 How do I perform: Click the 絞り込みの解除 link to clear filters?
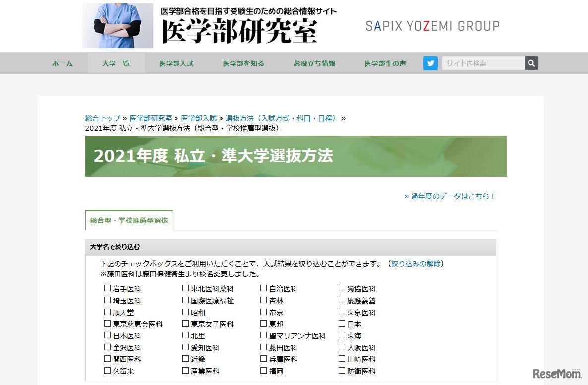(415, 264)
